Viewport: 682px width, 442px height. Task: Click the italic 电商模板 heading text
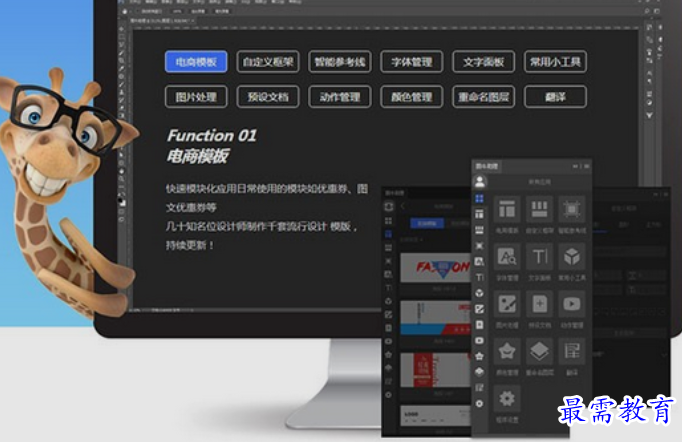pos(198,156)
